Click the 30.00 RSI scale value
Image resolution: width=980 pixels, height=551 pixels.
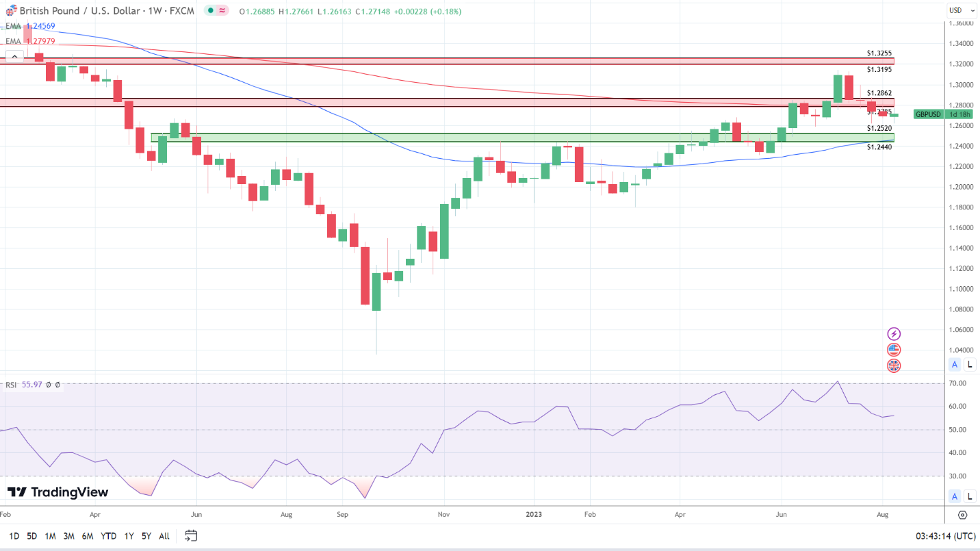click(958, 476)
